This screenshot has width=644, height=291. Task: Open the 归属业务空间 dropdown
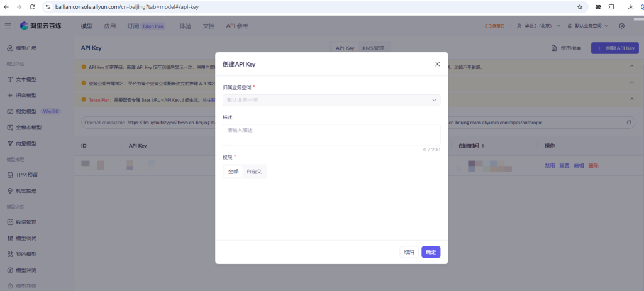[331, 100]
